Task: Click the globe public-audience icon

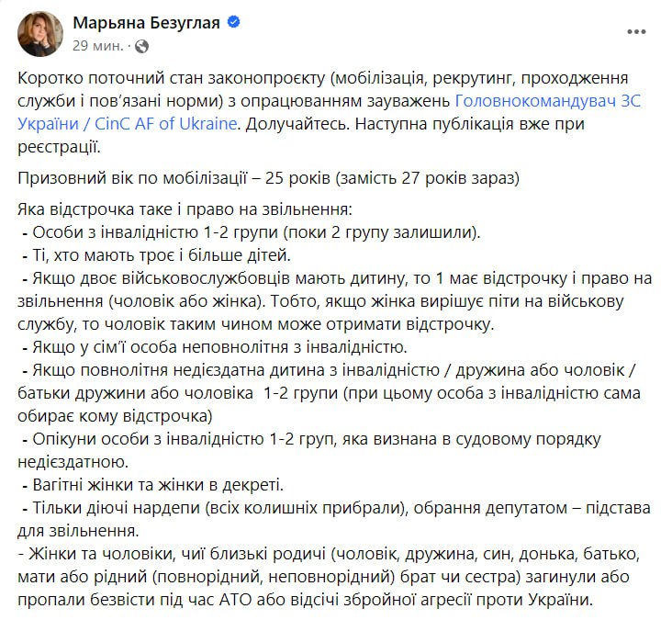Action: (140, 45)
